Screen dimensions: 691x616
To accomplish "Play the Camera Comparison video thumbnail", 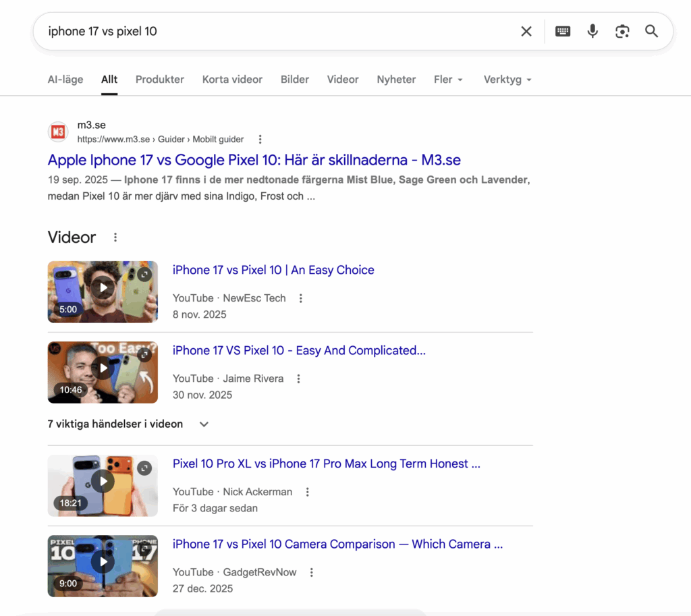I will (x=103, y=562).
